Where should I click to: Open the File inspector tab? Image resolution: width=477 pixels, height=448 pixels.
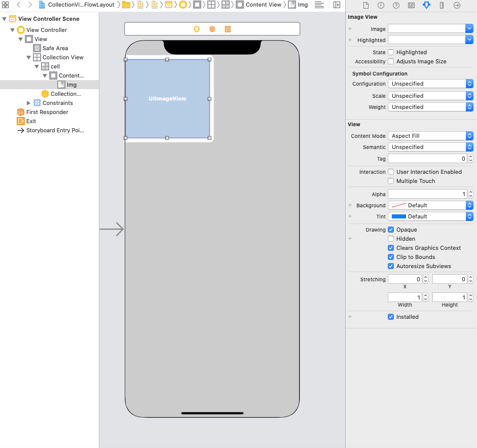(365, 5)
